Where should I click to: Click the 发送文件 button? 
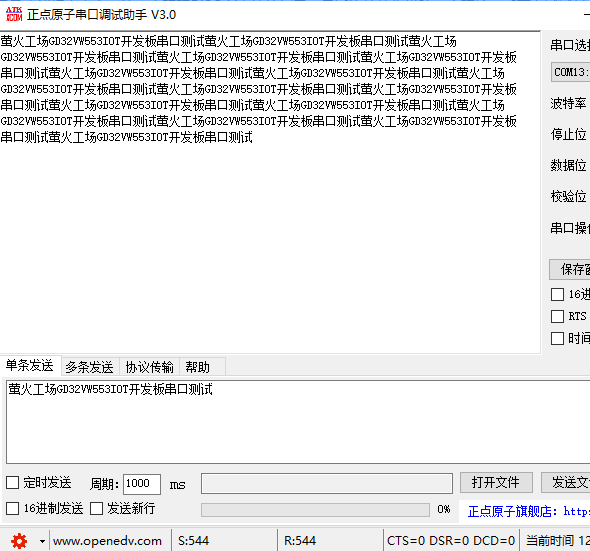566,483
